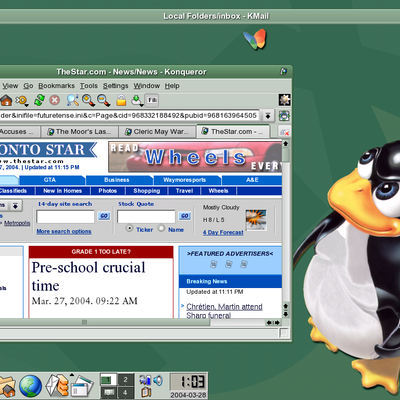Click the URL address bar
This screenshot has width=400, height=400.
pyautogui.click(x=129, y=116)
